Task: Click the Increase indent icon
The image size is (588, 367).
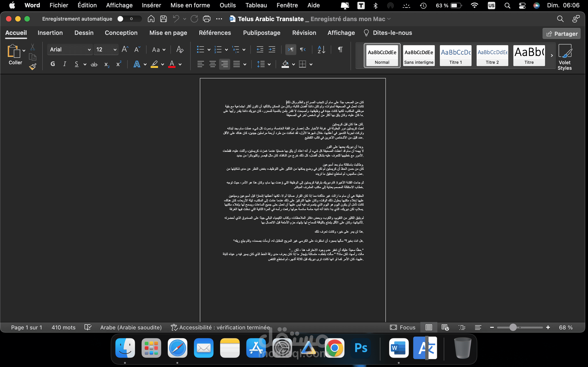Action: (x=272, y=50)
